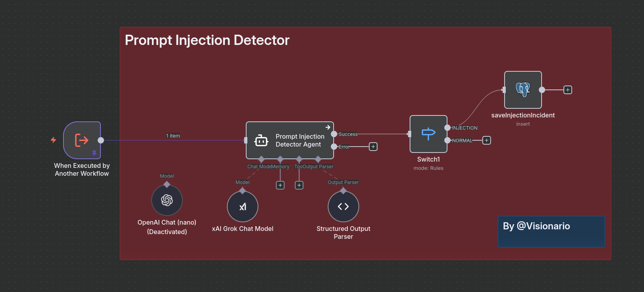The image size is (644, 292).
Task: Click the '1 item' connection label
Action: click(173, 136)
